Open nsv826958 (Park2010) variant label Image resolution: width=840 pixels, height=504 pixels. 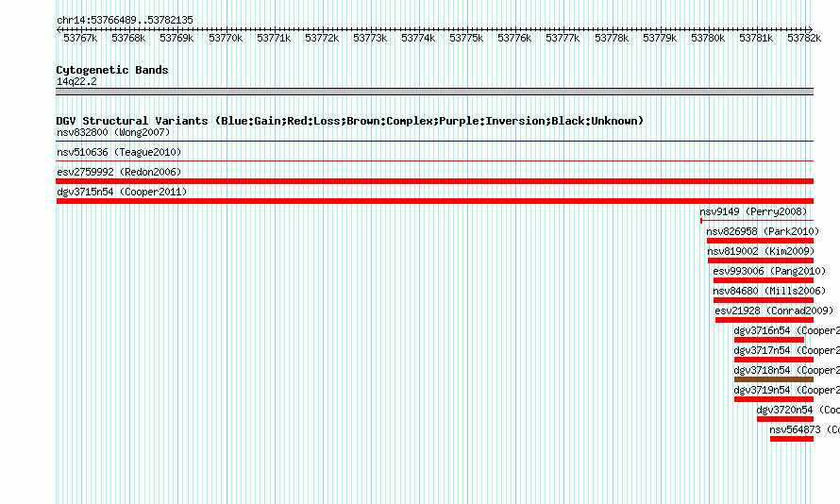(763, 231)
